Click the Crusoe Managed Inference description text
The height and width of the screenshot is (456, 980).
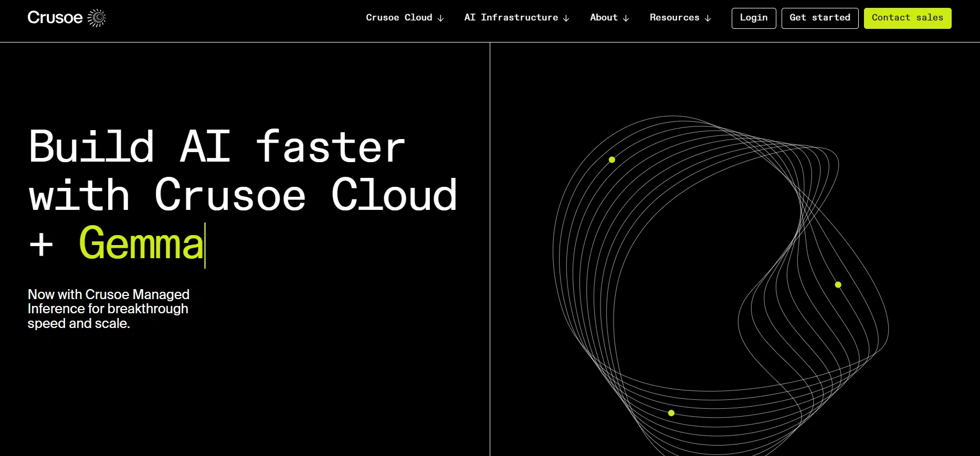(108, 309)
